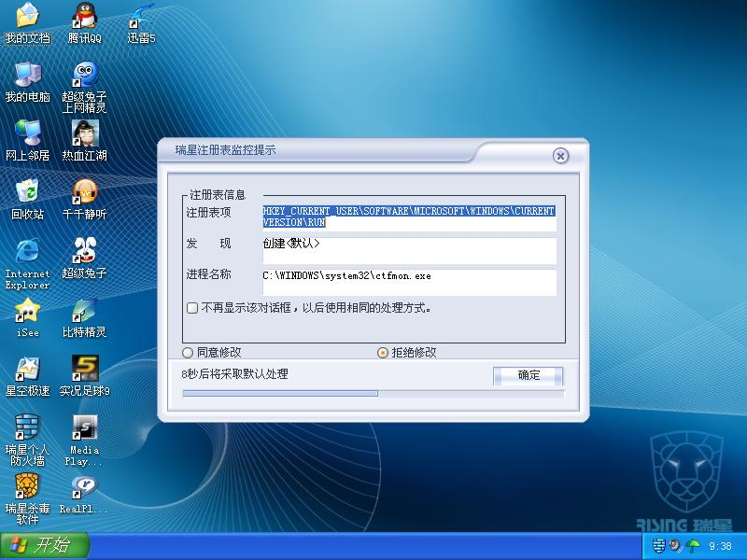Screen dimensions: 747x560
Task: Click the countdown progress bar
Action: 373,393
